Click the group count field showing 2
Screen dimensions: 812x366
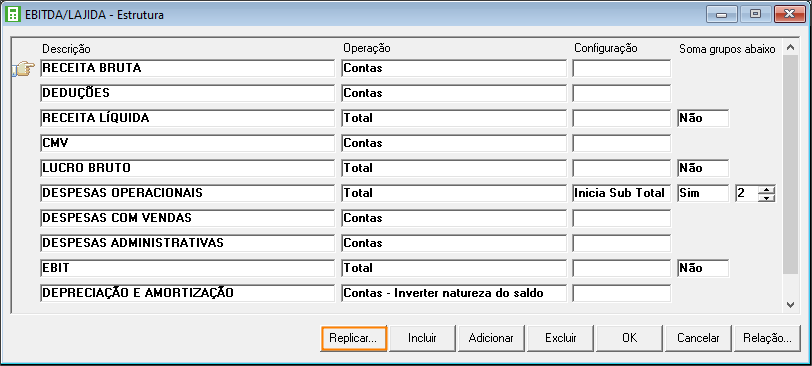pos(746,193)
